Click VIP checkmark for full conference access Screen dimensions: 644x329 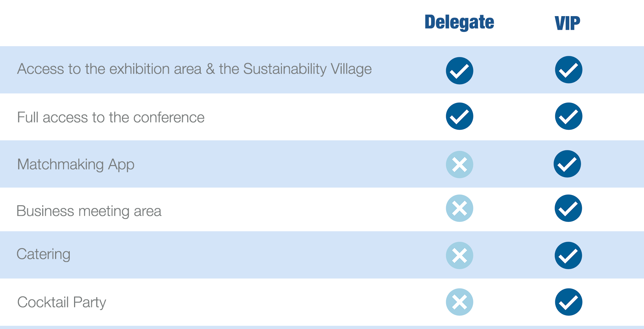pos(569,116)
